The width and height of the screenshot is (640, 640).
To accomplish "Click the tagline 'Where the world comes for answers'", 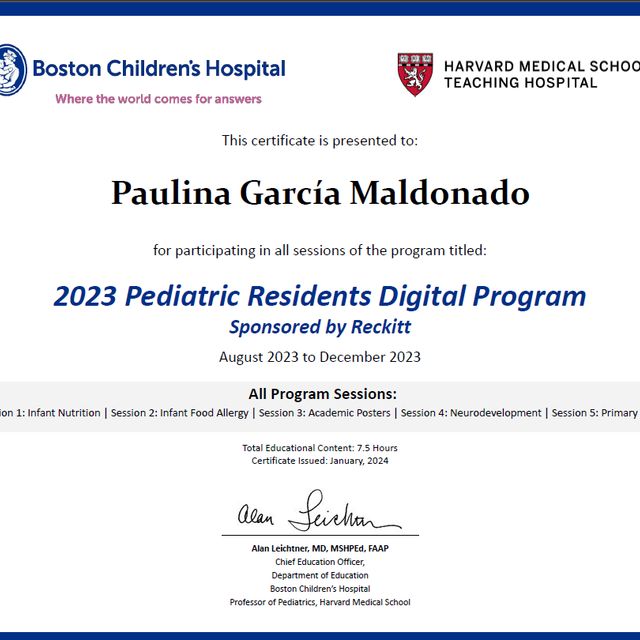I will [x=158, y=99].
